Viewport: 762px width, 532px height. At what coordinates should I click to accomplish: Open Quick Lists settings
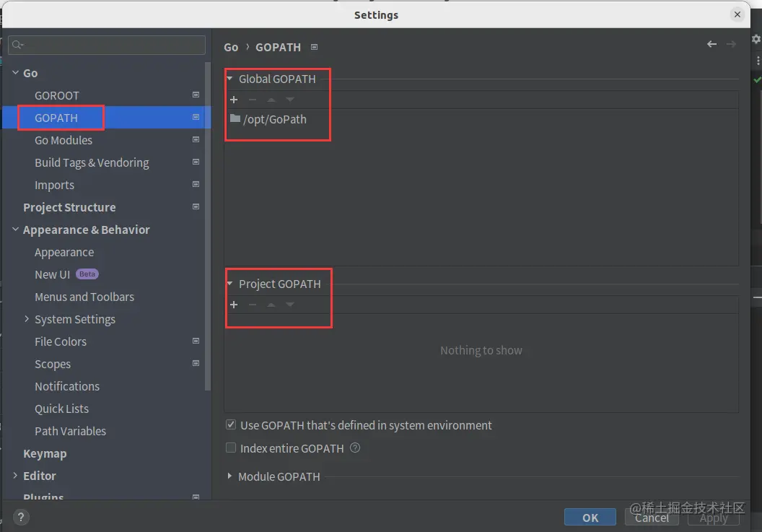[x=62, y=409]
